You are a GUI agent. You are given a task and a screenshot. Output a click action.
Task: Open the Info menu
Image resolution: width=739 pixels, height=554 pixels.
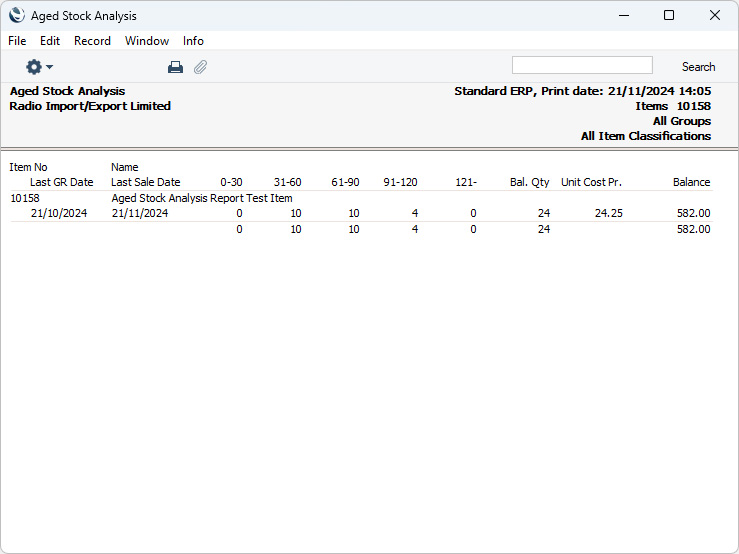point(193,41)
